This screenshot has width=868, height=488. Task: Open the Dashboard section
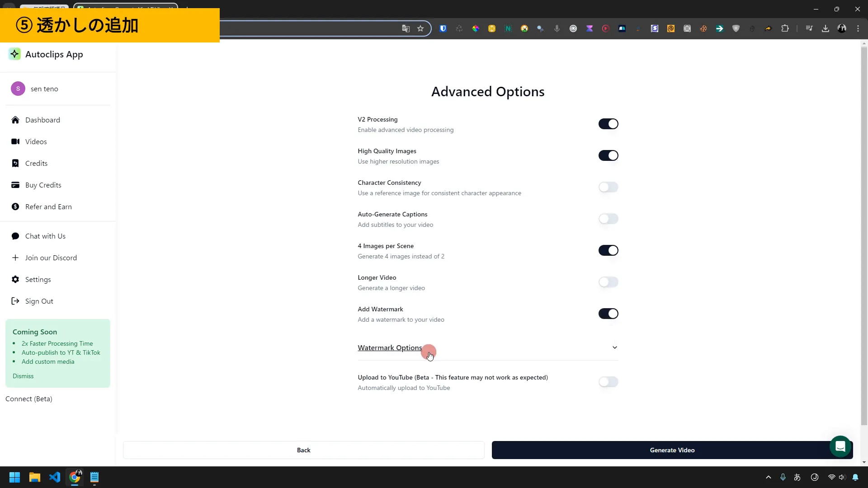43,120
